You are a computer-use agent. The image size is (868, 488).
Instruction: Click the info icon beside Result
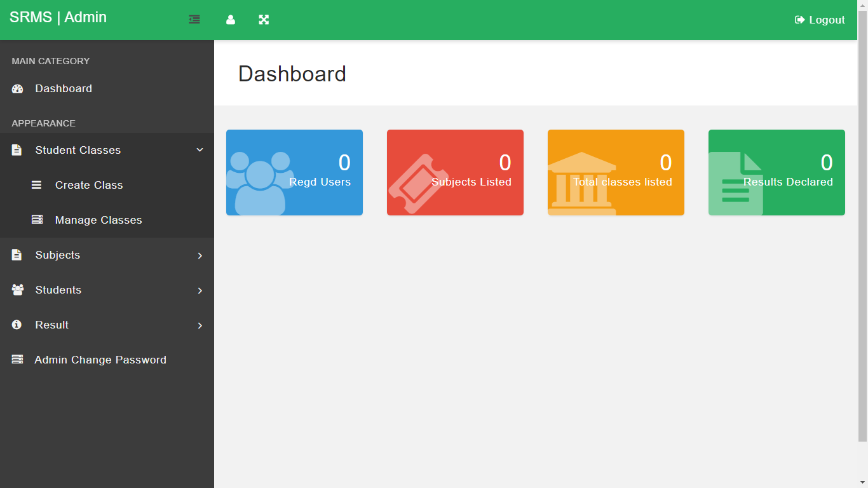[x=17, y=325]
